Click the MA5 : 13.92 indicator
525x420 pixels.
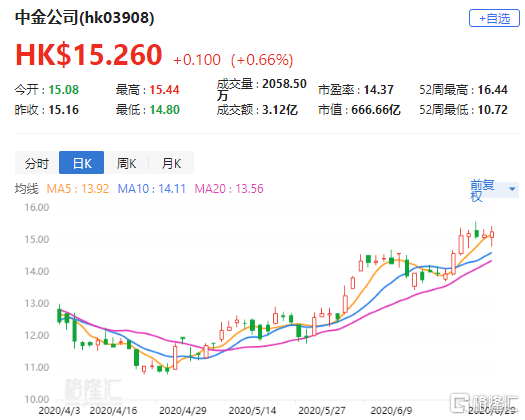(x=78, y=189)
